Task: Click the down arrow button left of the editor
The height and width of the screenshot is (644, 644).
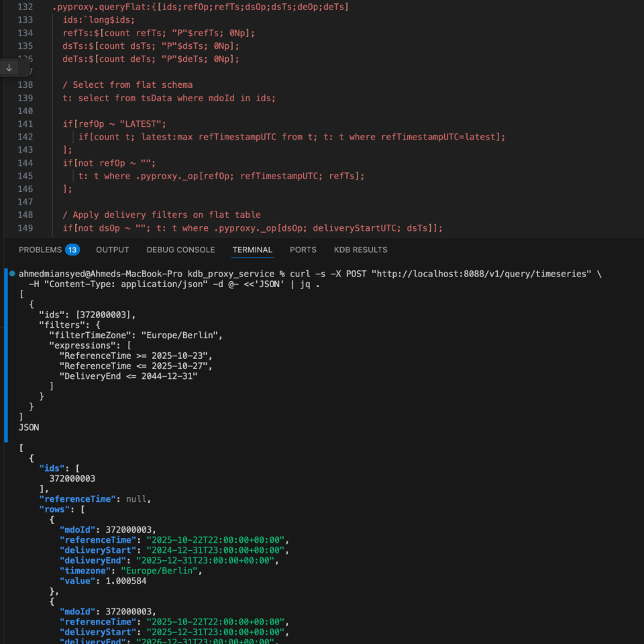Action: [9, 68]
